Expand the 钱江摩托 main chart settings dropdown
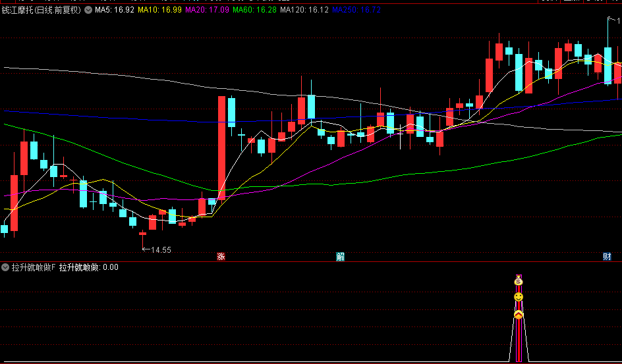 tap(88, 11)
